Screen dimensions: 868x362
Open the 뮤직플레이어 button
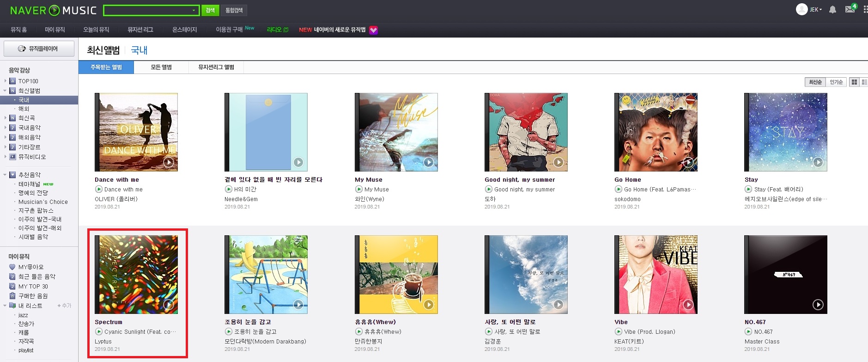(x=39, y=49)
